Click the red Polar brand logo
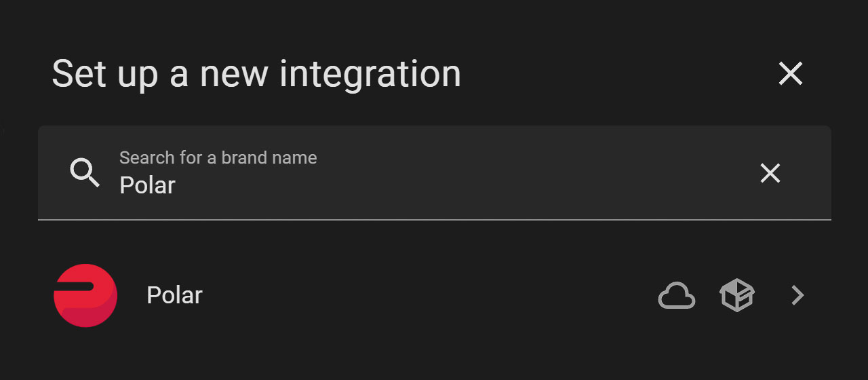The height and width of the screenshot is (380, 868). click(x=85, y=296)
